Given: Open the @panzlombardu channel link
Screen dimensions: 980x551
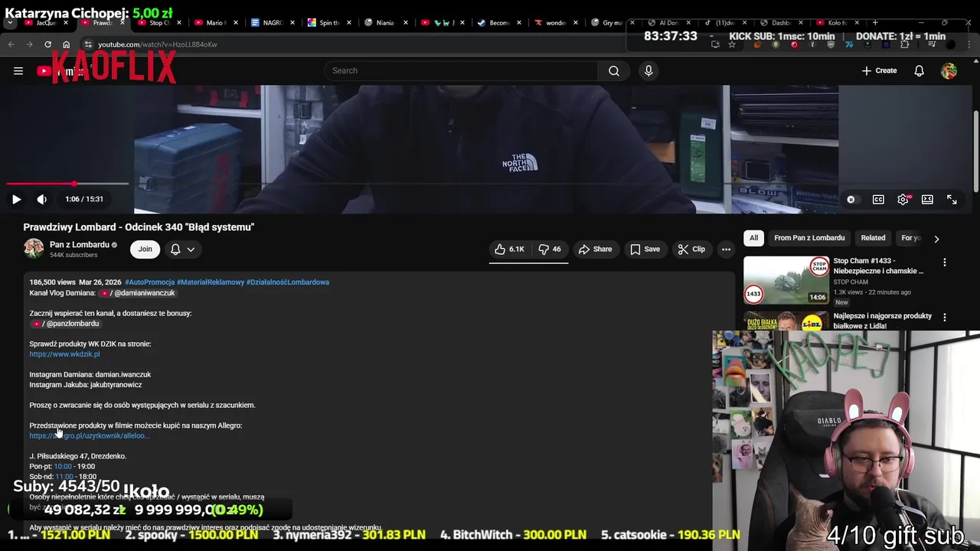Looking at the screenshot, I should point(66,324).
